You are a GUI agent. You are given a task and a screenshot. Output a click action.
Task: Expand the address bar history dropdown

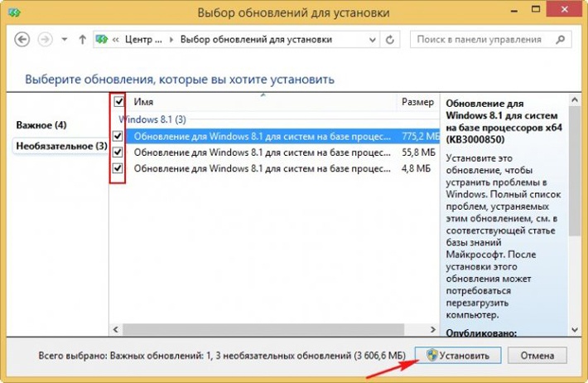[372, 40]
